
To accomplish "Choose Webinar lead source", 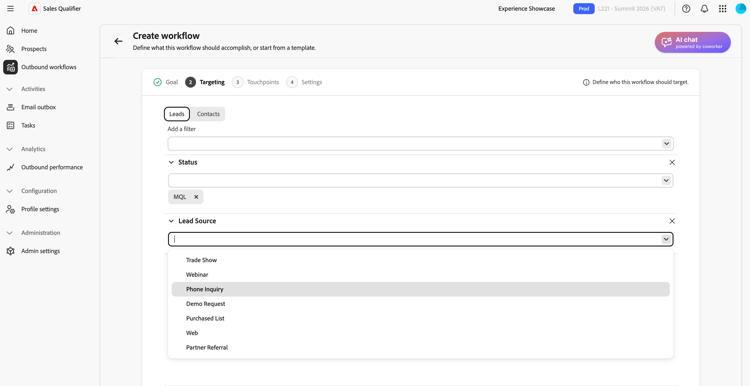I will (x=420, y=275).
